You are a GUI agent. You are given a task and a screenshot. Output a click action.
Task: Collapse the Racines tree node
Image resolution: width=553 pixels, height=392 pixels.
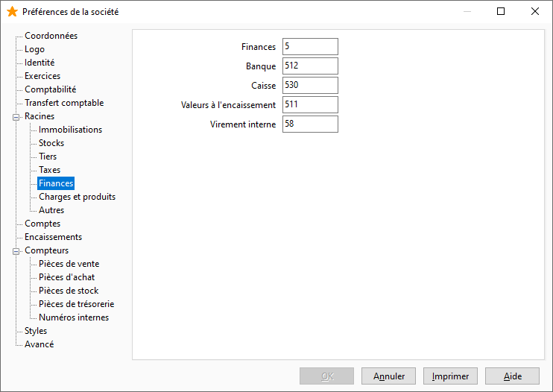point(16,117)
